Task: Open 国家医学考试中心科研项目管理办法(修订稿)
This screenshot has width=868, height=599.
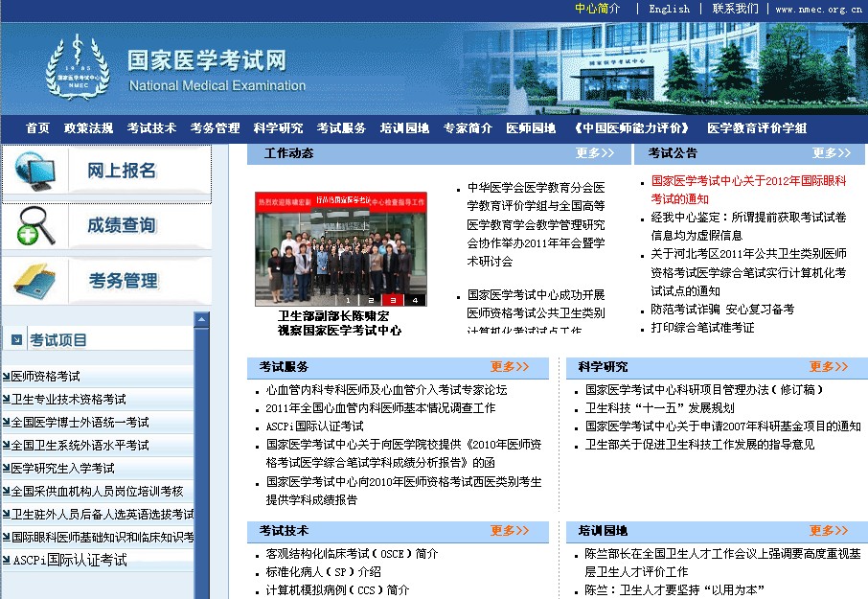Action: (x=704, y=390)
